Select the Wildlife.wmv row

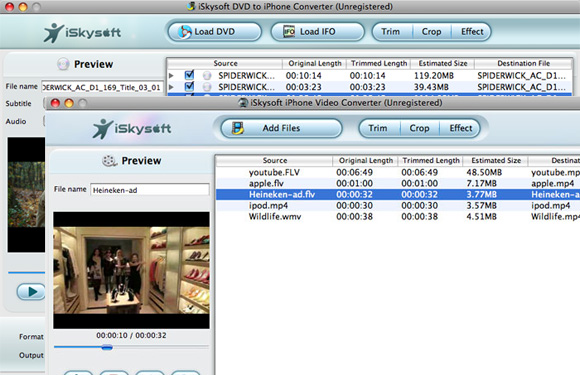click(398, 217)
